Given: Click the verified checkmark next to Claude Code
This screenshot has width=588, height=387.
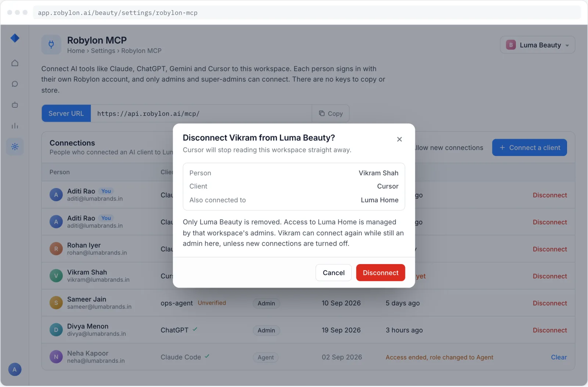Looking at the screenshot, I should [207, 356].
